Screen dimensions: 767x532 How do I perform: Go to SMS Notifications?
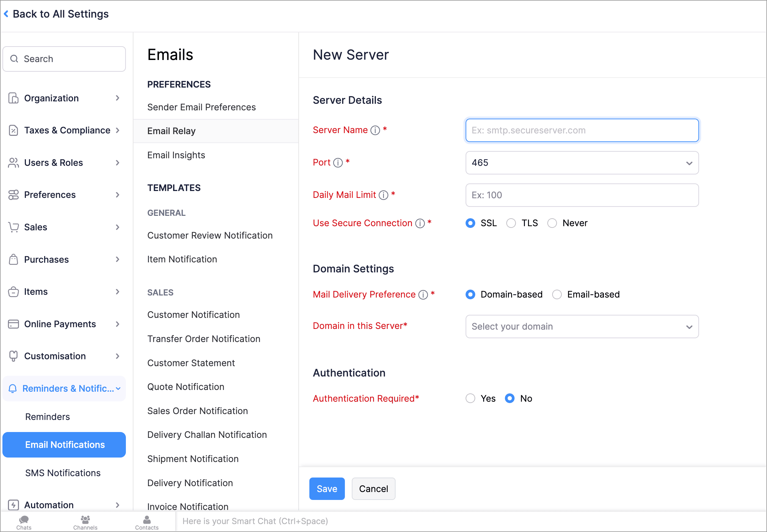pos(63,473)
